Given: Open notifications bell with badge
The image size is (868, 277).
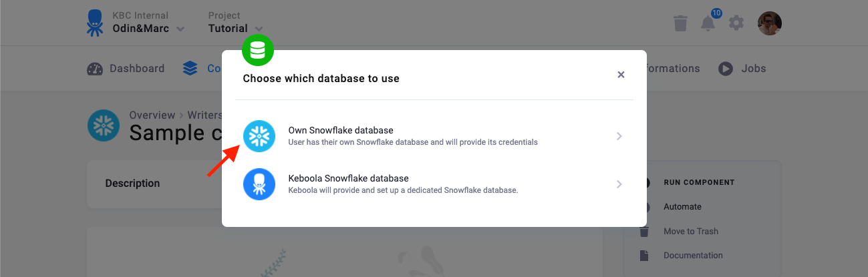Looking at the screenshot, I should 709,21.
